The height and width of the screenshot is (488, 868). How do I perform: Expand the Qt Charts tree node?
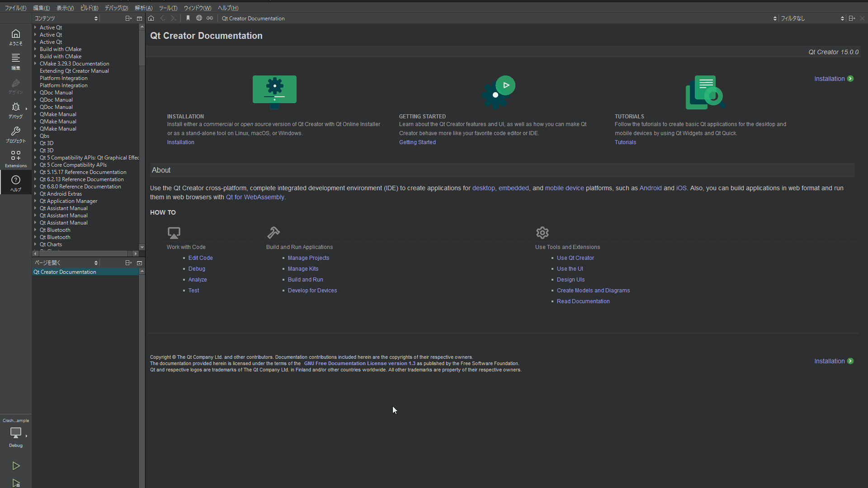pyautogui.click(x=35, y=244)
